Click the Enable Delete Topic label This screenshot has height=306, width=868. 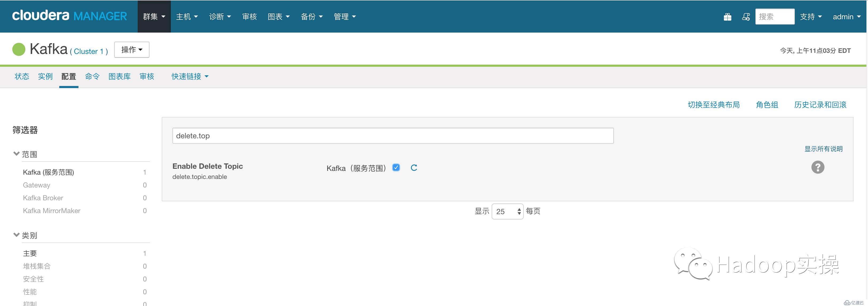[x=208, y=166]
